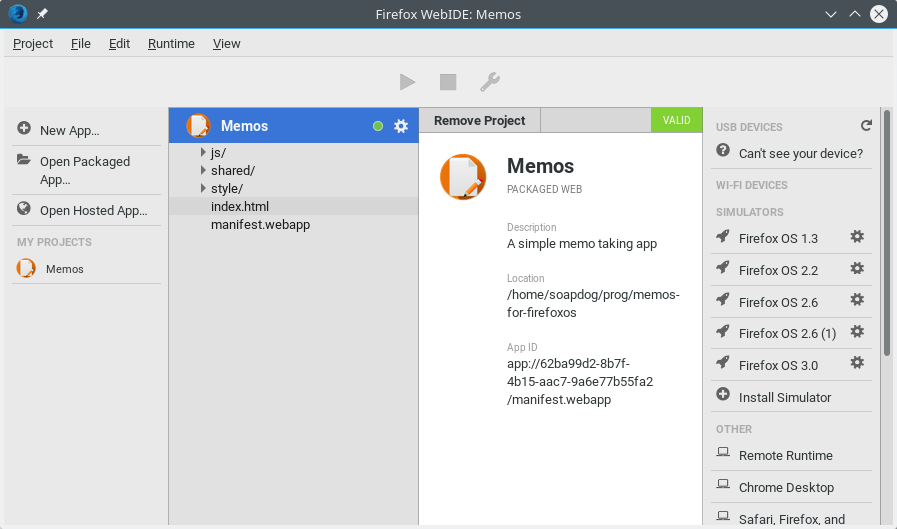Click the green VALID status badge
The height and width of the screenshot is (529, 897).
point(676,120)
